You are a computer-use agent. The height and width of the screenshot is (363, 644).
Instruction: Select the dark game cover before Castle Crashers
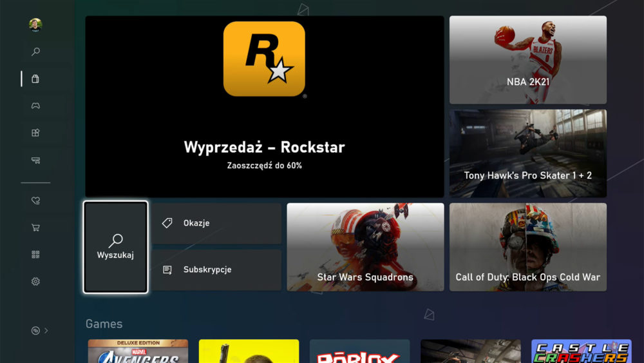coord(471,351)
